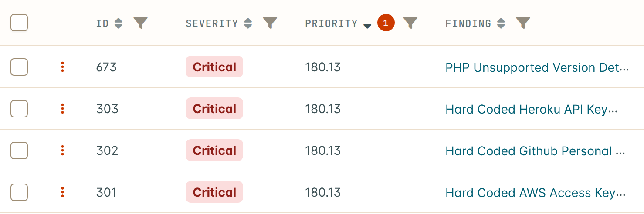Toggle the select-all checkbox in header
Image resolution: width=644 pixels, height=214 pixels.
pyautogui.click(x=19, y=23)
